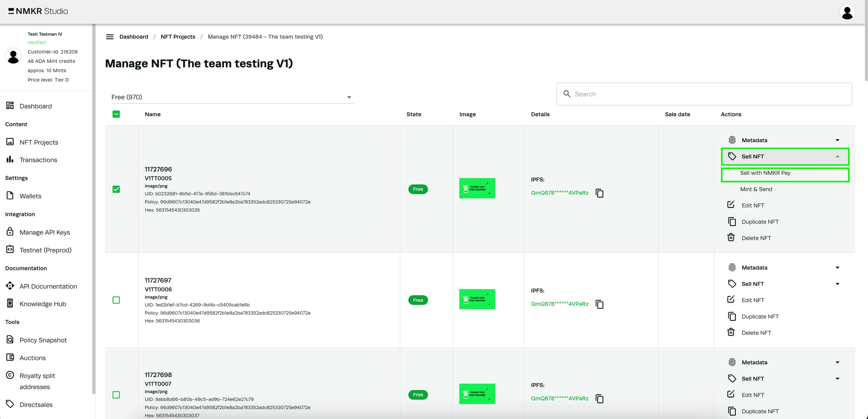Click the duplicate icon for NFT V1TT0006
The image size is (868, 419).
point(732,316)
